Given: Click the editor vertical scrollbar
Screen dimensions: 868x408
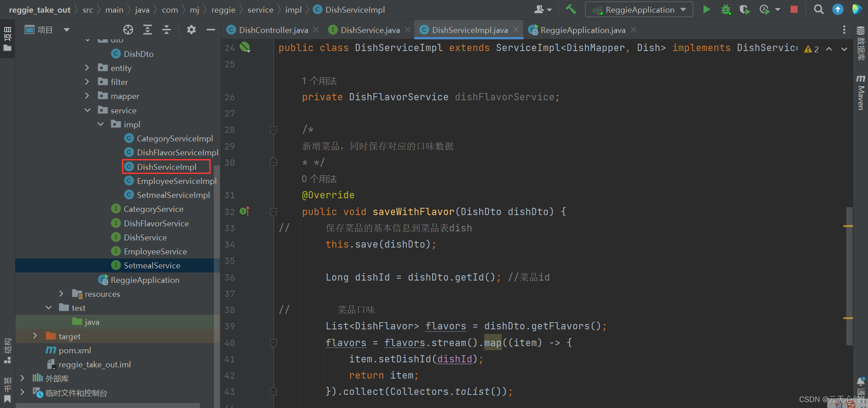Looking at the screenshot, I should coord(849,276).
